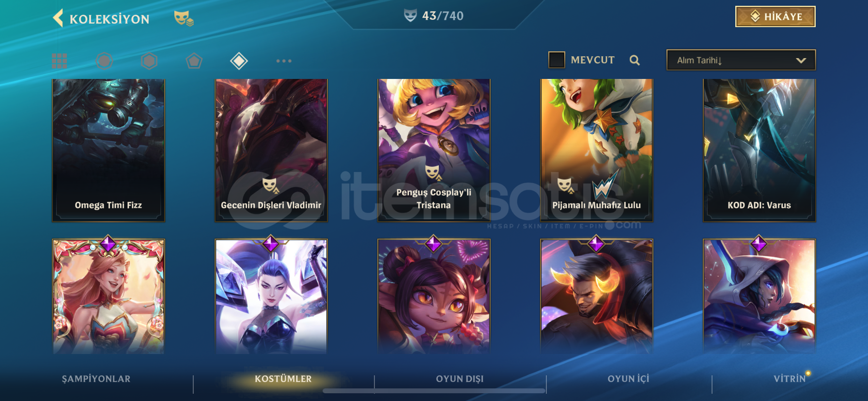Click the sort dropdown chevron arrow
The height and width of the screenshot is (401, 868).
[x=801, y=61]
